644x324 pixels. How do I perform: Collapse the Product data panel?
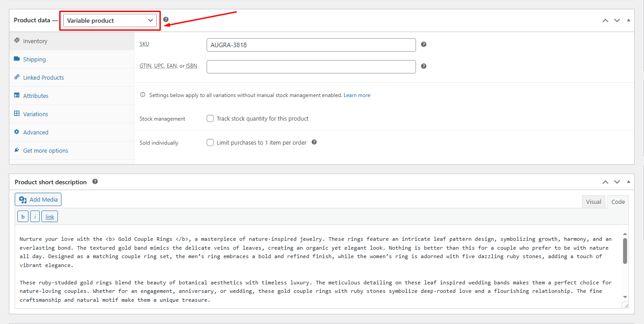(628, 20)
